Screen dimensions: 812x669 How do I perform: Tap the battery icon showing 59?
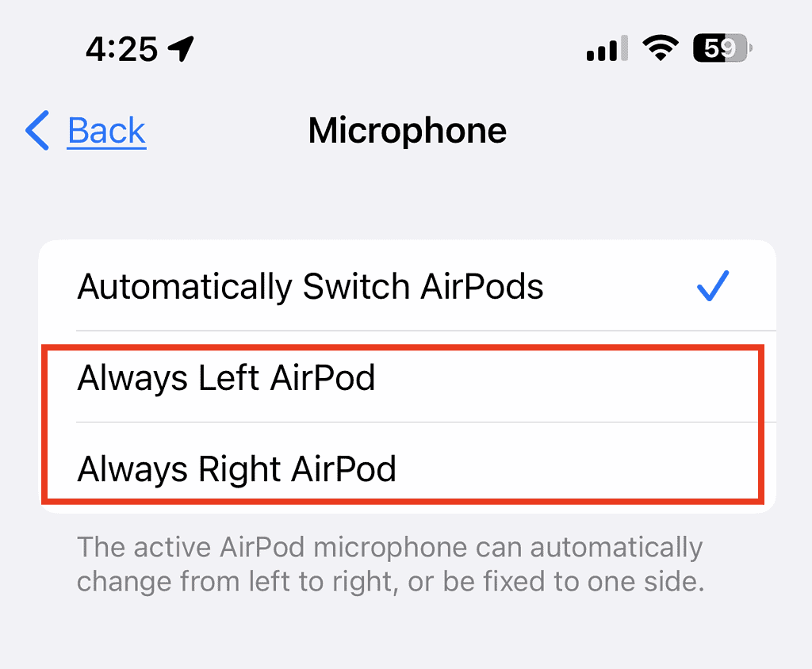[x=722, y=48]
